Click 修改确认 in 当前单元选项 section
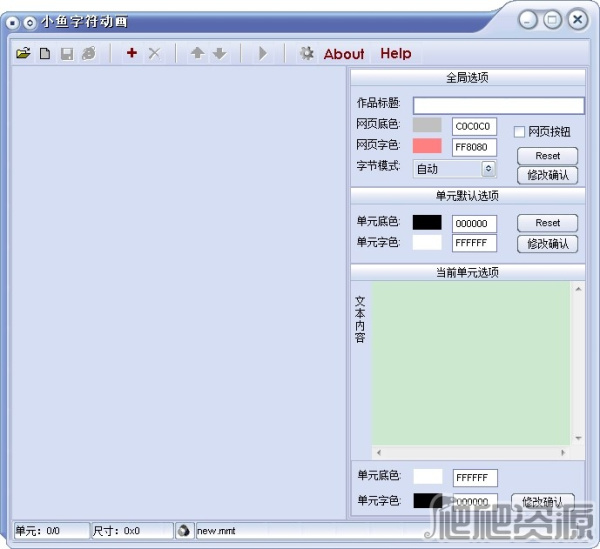 pos(543,501)
